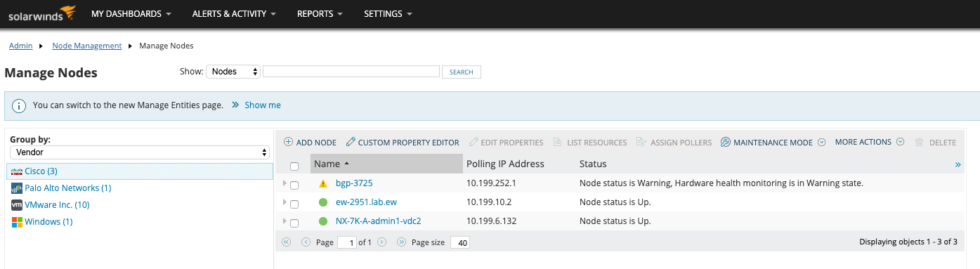Check the bgp-3725 row checkbox
The image size is (980, 269).
[x=294, y=185]
